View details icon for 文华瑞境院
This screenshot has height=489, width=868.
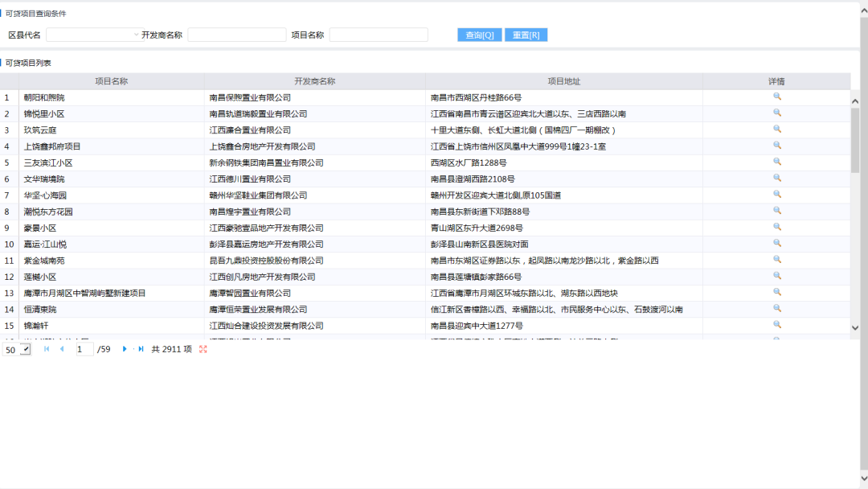point(776,179)
